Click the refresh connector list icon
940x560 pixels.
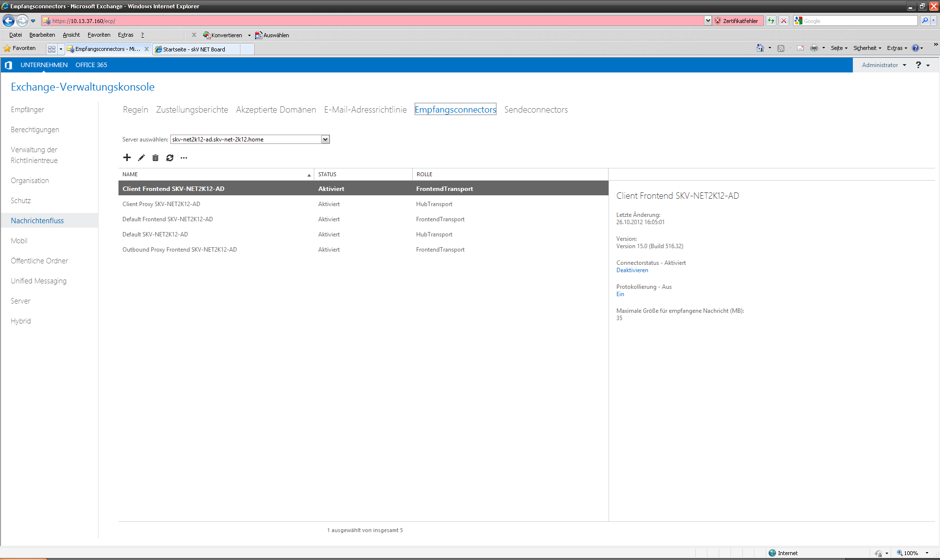169,158
